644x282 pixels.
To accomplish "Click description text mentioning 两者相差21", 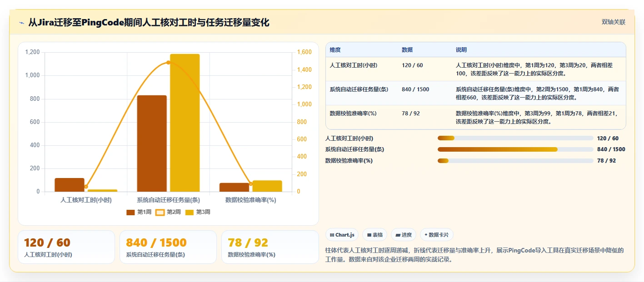I will pyautogui.click(x=537, y=117).
